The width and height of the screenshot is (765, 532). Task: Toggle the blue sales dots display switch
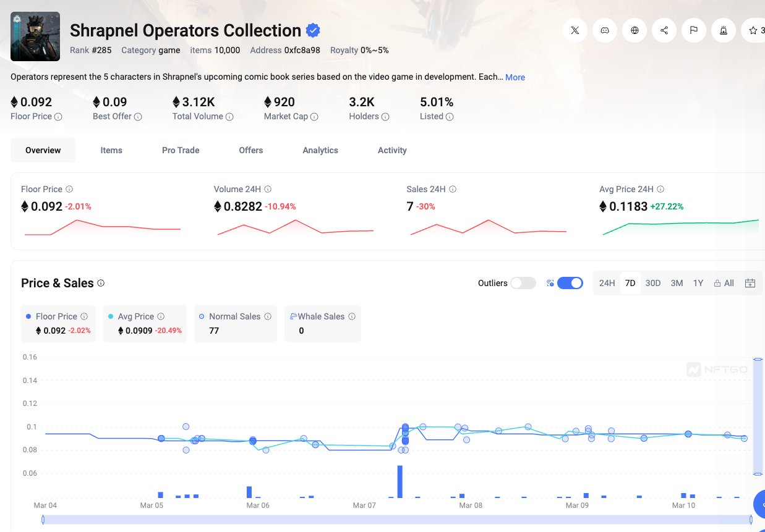tap(570, 283)
